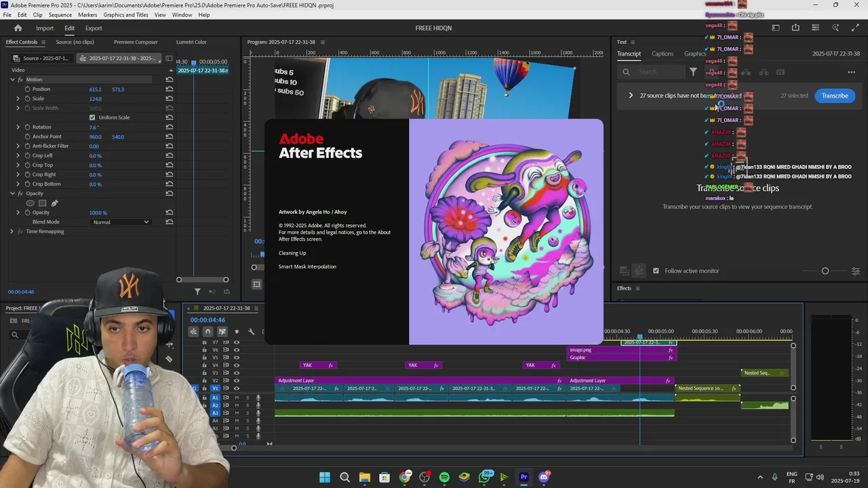The image size is (868, 488).
Task: Open the Graphics and Titles menu
Action: [125, 15]
